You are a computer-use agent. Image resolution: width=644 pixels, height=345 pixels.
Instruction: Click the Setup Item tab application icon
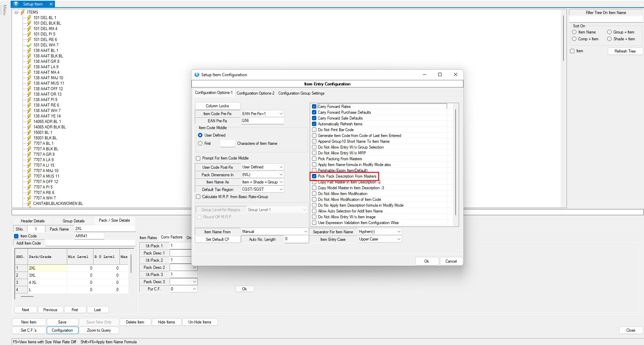(16, 4)
